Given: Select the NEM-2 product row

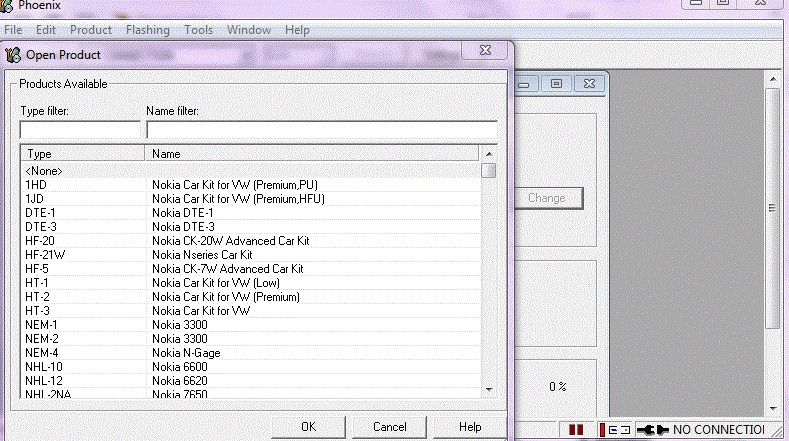Looking at the screenshot, I should click(251, 339).
